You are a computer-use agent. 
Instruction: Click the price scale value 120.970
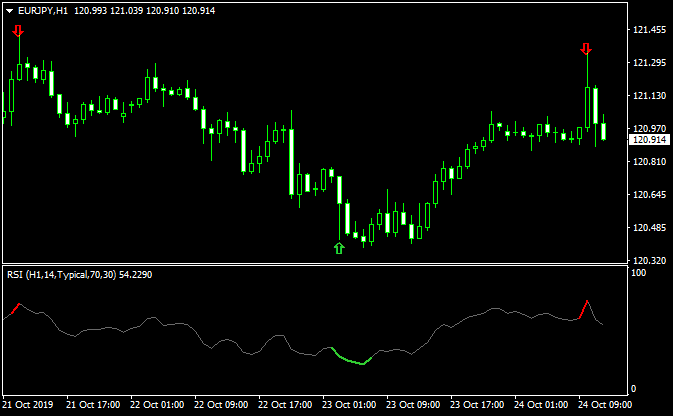click(650, 128)
